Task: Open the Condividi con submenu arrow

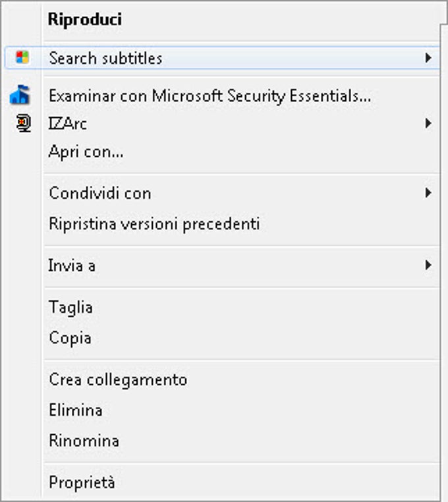Action: pos(428,193)
